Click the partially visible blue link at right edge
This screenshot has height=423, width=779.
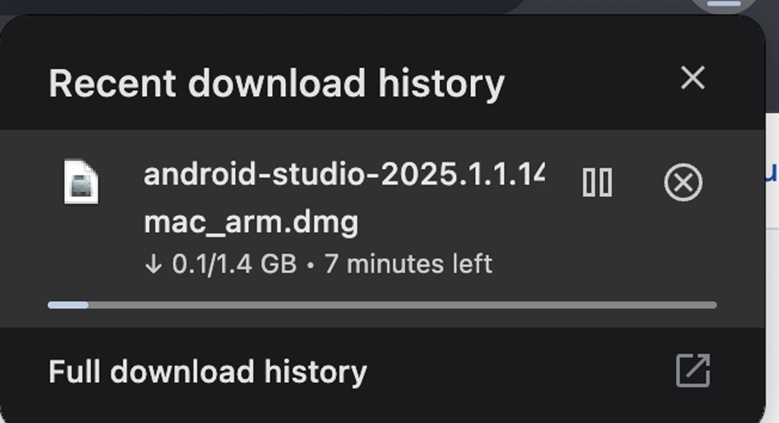pyautogui.click(x=771, y=176)
